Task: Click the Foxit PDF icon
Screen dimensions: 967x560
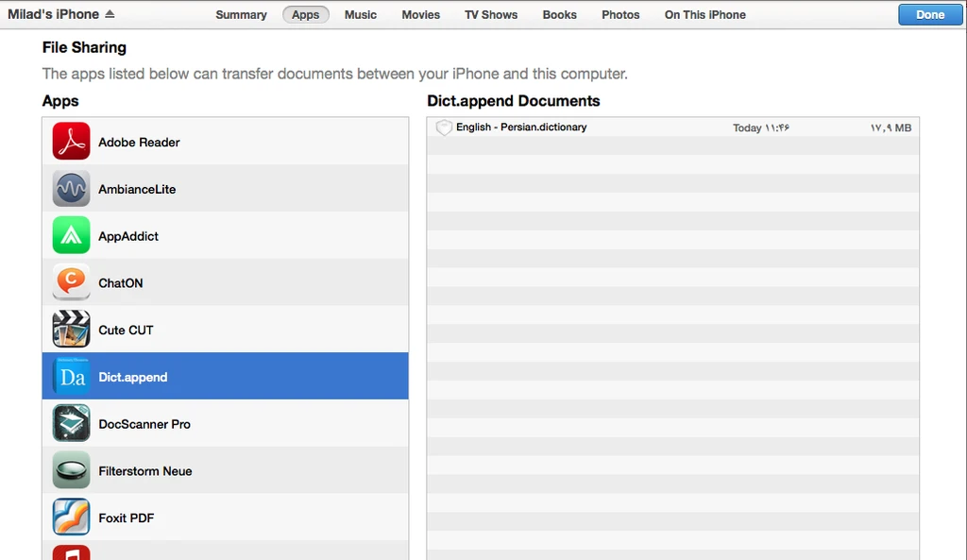Action: coord(71,517)
